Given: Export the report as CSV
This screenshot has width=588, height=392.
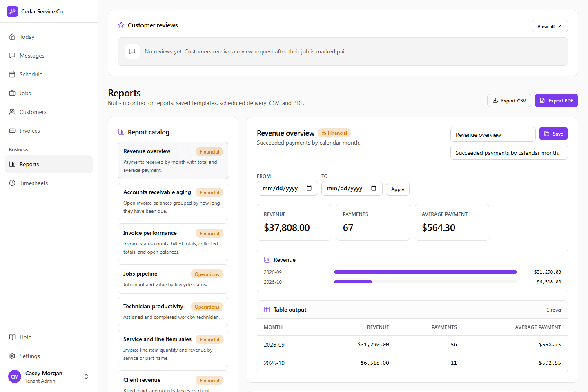Looking at the screenshot, I should click(x=509, y=100).
